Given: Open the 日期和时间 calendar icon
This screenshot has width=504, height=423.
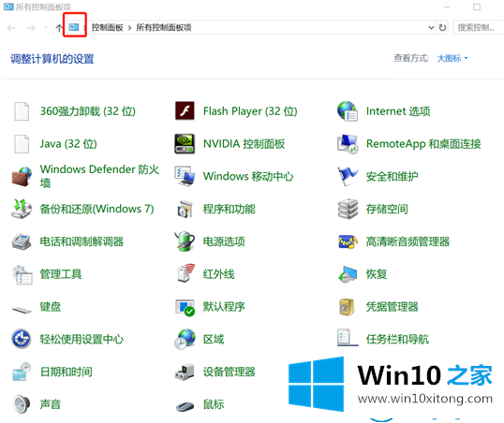Looking at the screenshot, I should click(x=22, y=372).
